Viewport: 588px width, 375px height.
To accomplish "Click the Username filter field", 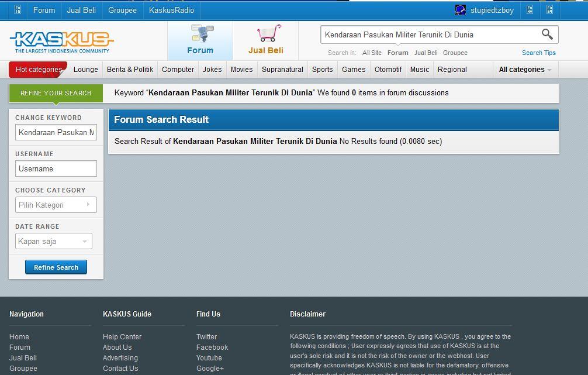I will point(56,168).
